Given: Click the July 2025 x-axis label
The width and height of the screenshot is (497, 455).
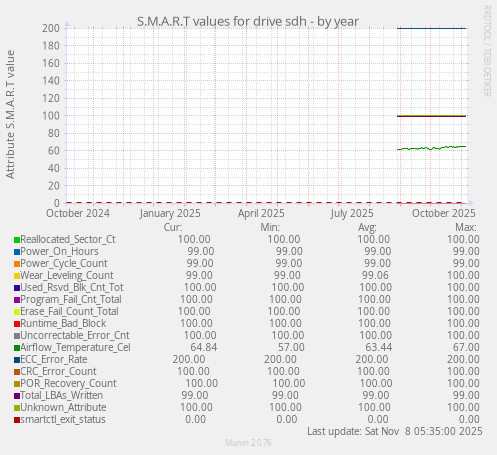Looking at the screenshot, I should pos(352,214).
